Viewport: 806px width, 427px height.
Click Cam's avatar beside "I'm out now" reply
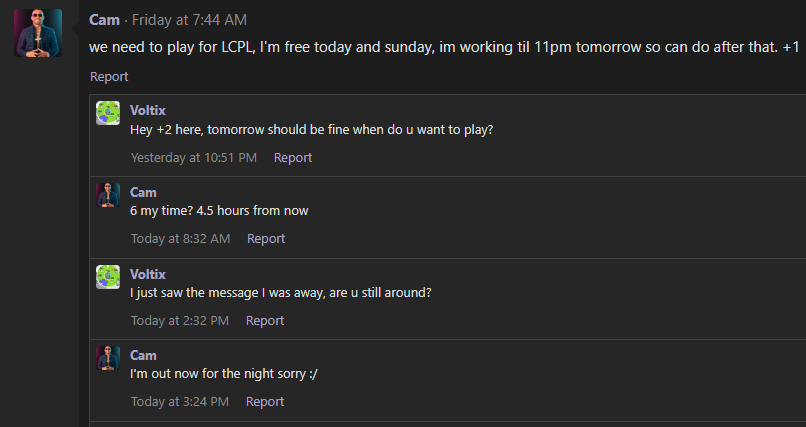[x=108, y=358]
